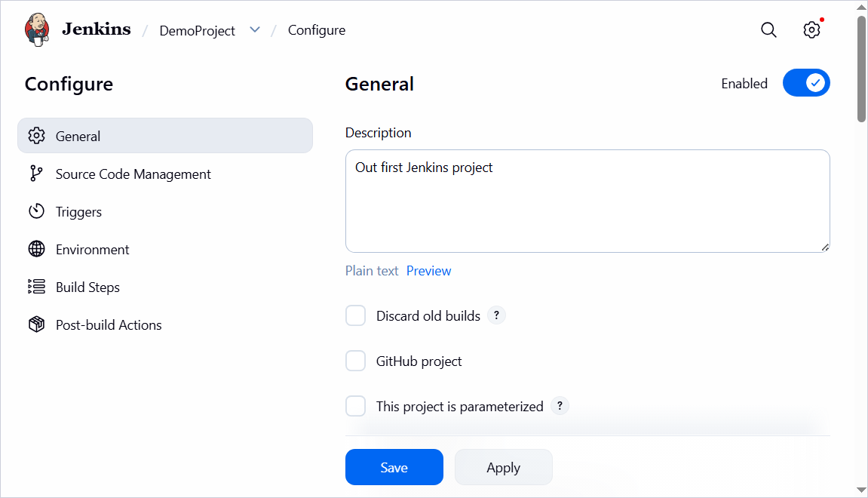The image size is (868, 498).
Task: Click the Description textarea resize handle
Action: tap(825, 247)
